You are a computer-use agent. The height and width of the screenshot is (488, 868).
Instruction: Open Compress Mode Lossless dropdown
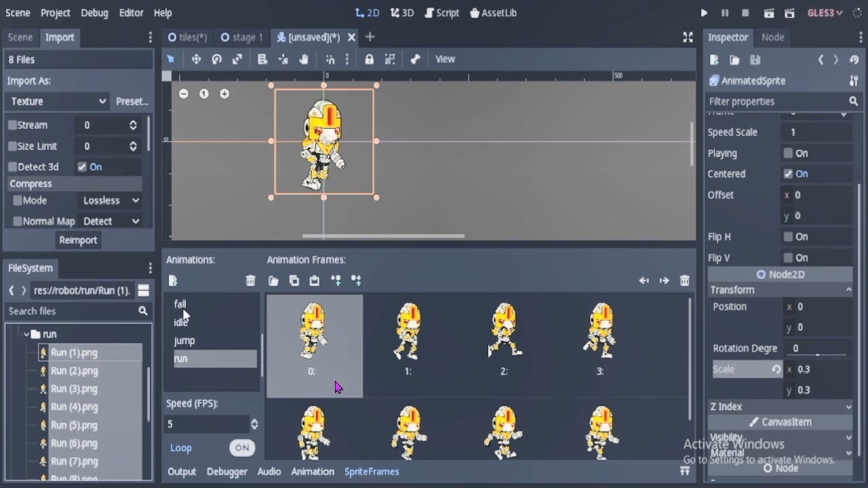[x=111, y=201]
